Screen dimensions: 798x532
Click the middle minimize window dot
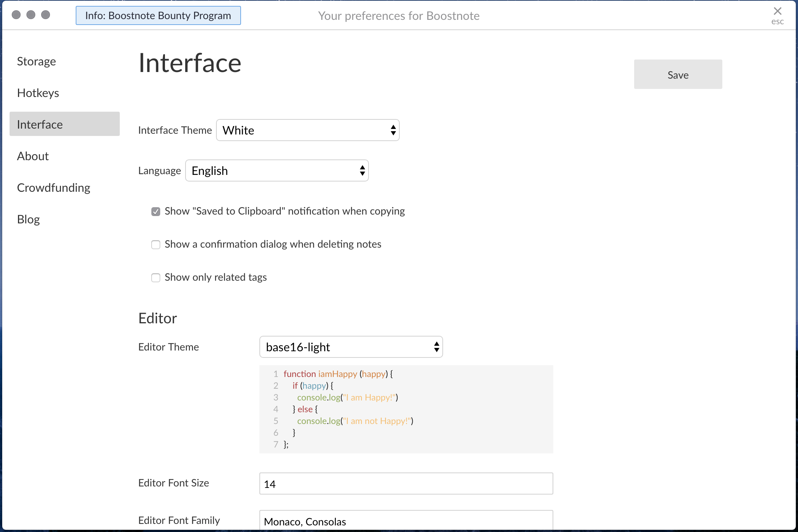click(x=31, y=15)
